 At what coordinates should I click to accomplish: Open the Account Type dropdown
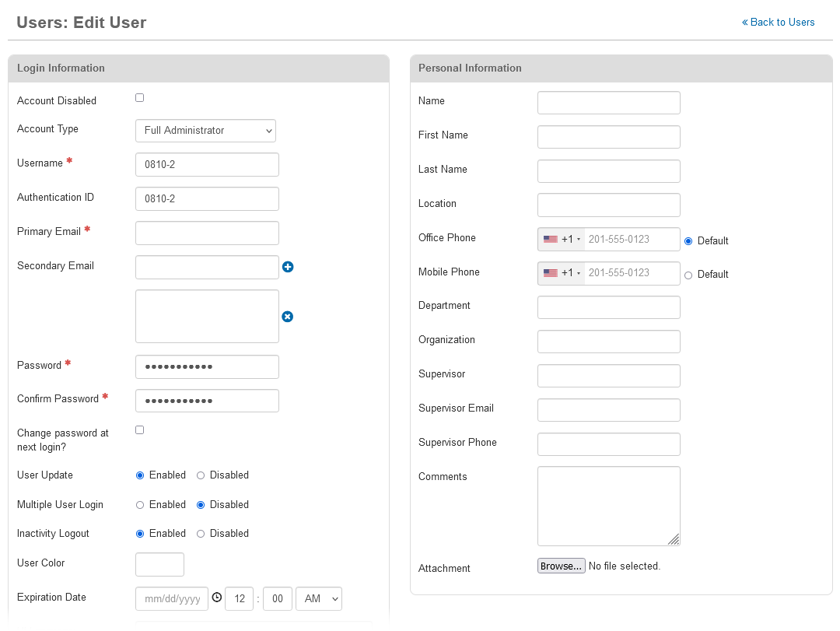(205, 131)
